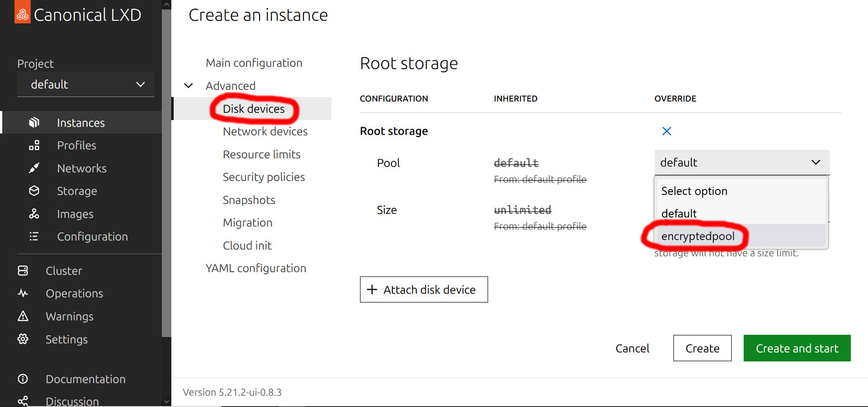Click the Cancel button
The width and height of the screenshot is (868, 407).
[x=632, y=348]
